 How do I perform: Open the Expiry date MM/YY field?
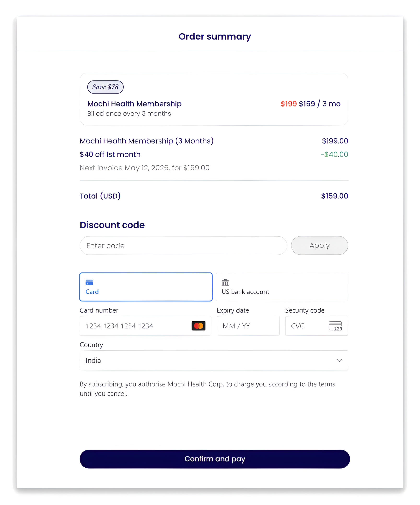coord(248,326)
